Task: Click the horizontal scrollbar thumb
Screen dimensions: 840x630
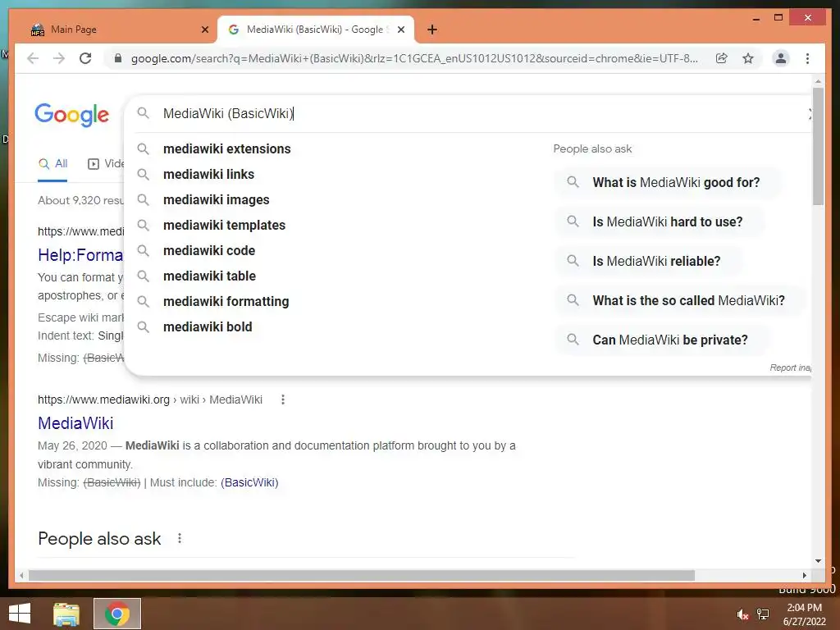Action: [362, 575]
